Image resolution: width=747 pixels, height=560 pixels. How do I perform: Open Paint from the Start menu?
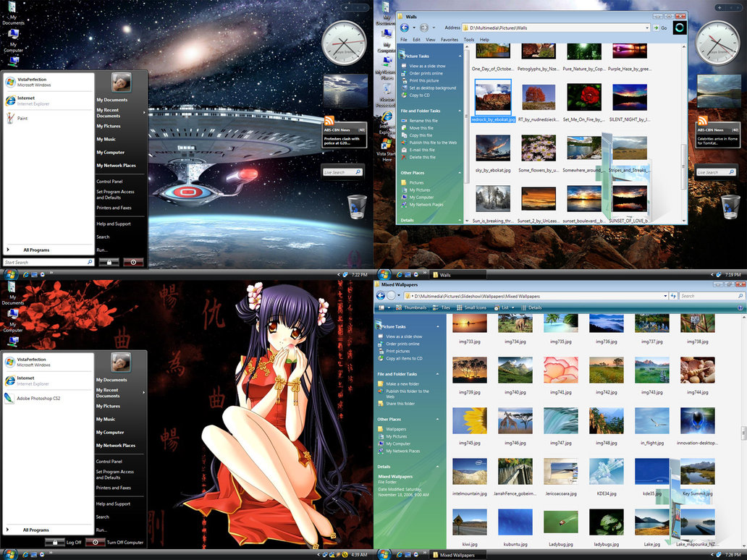pos(22,118)
